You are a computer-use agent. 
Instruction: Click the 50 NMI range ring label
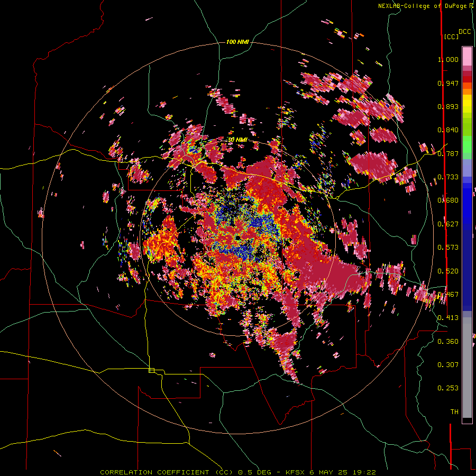point(237,140)
